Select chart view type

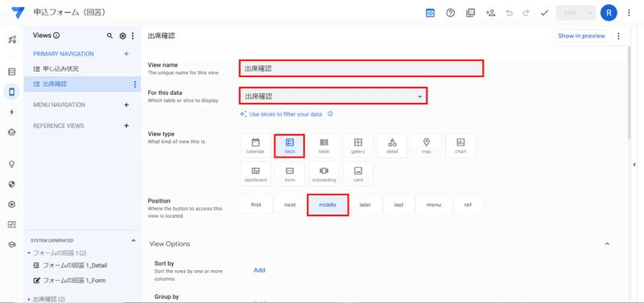click(460, 145)
